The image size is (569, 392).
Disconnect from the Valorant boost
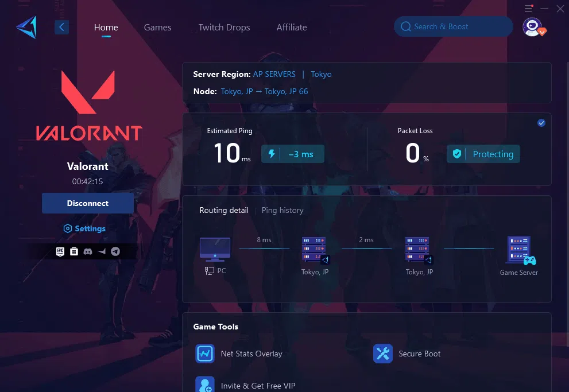(x=88, y=203)
